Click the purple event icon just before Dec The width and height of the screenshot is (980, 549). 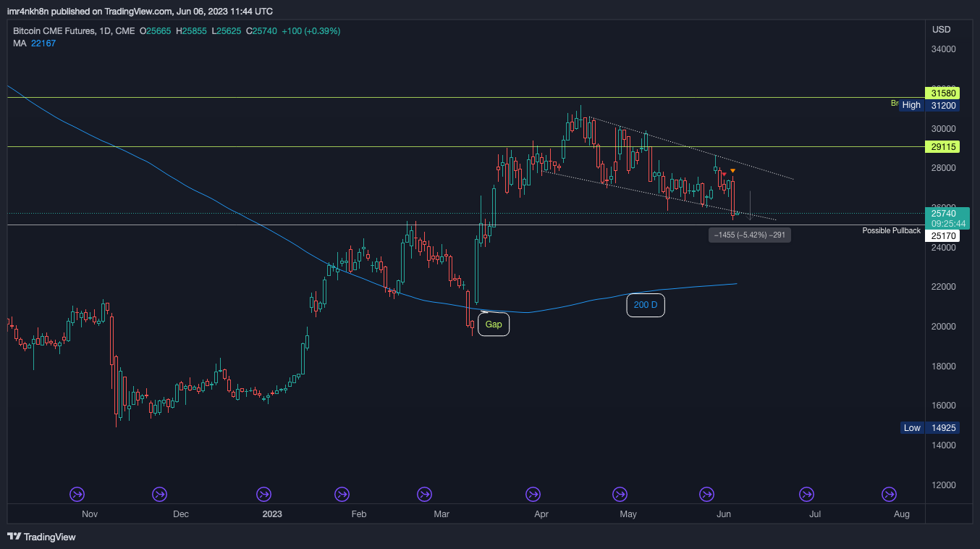point(159,494)
